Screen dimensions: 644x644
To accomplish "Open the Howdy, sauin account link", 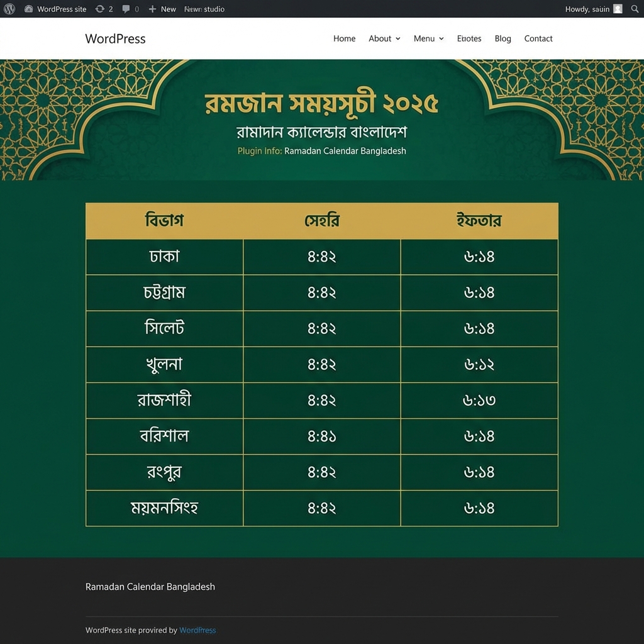I will pos(589,9).
